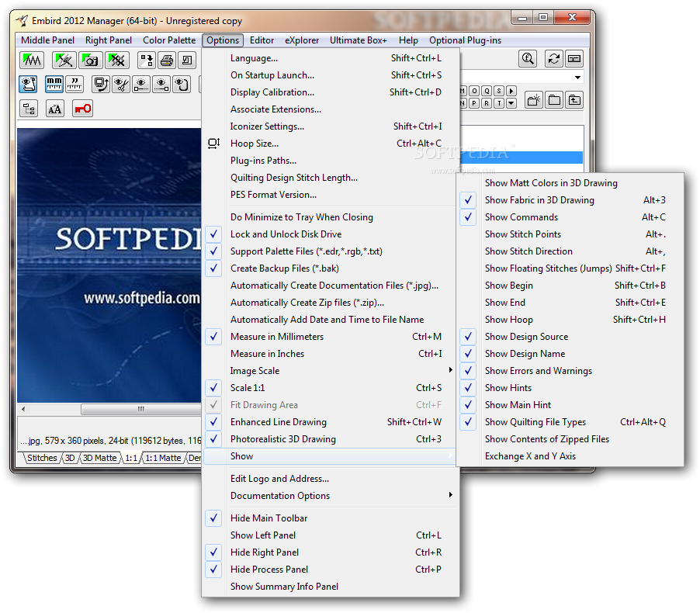Open the Optional Plug-ins menu

pos(465,40)
